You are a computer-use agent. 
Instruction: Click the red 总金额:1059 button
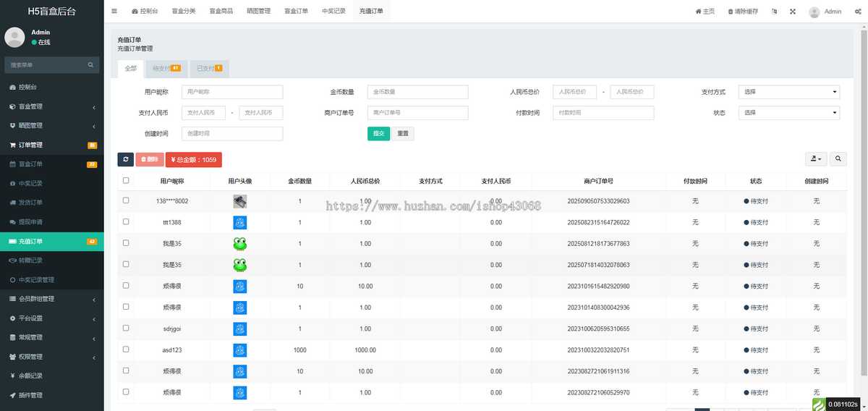[194, 159]
